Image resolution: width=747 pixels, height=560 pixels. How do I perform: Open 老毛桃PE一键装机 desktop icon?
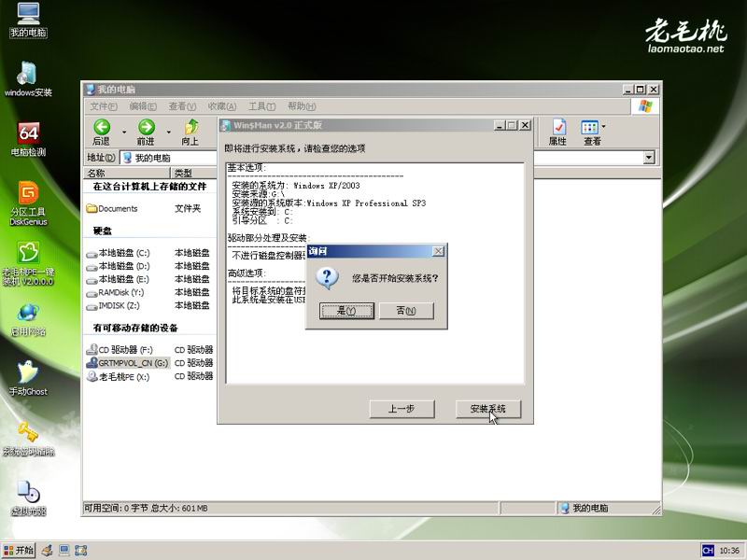click(x=28, y=264)
